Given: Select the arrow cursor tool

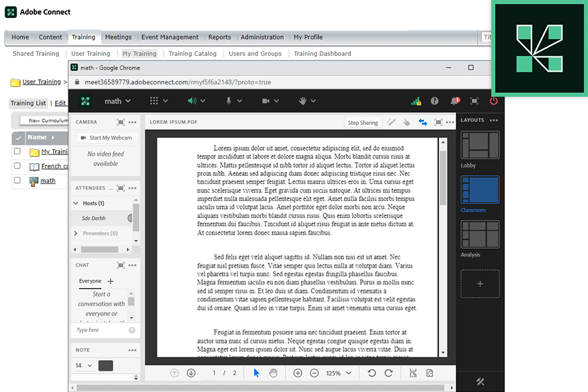Looking at the screenshot, I should click(257, 373).
